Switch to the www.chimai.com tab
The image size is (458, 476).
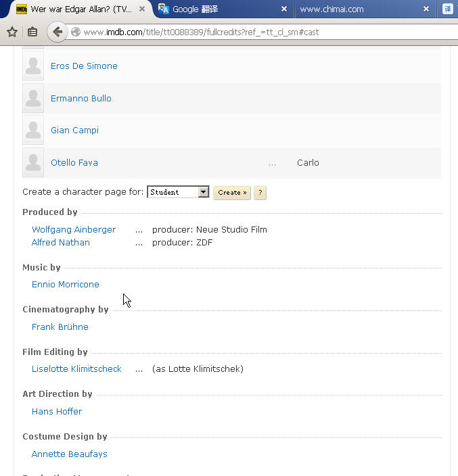pyautogui.click(x=366, y=9)
